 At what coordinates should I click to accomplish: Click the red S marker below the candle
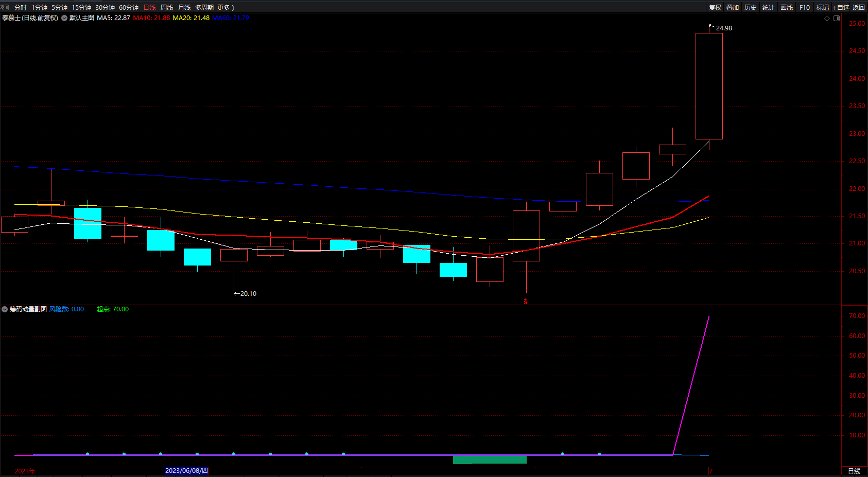(526, 302)
